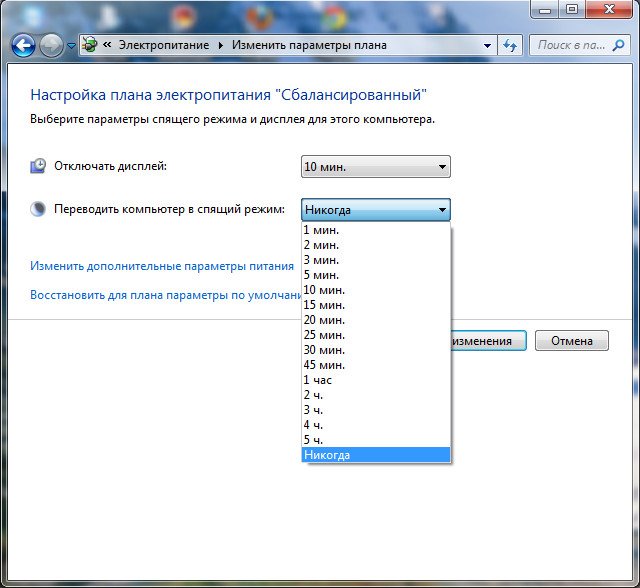Go back with the blue Back arrow
Screen dimensions: 640x588
[23, 45]
